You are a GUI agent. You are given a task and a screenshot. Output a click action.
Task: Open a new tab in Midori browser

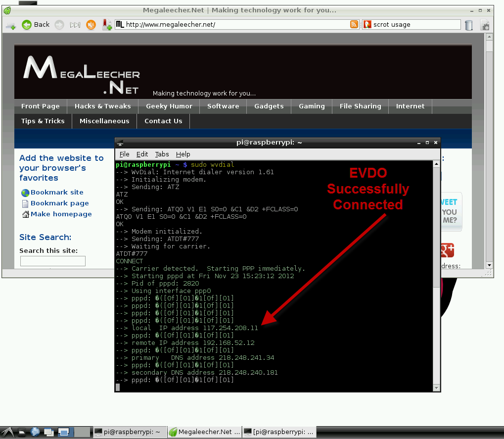pyautogui.click(x=10, y=25)
